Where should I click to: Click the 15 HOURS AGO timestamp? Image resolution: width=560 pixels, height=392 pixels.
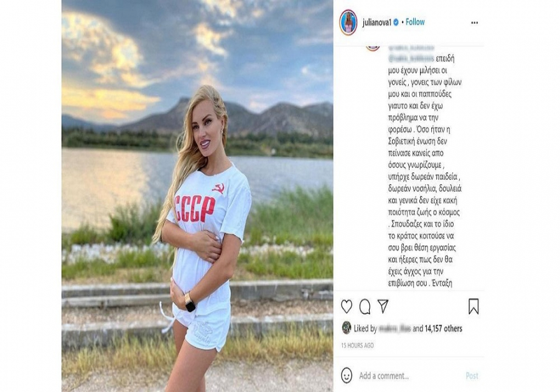(357, 345)
